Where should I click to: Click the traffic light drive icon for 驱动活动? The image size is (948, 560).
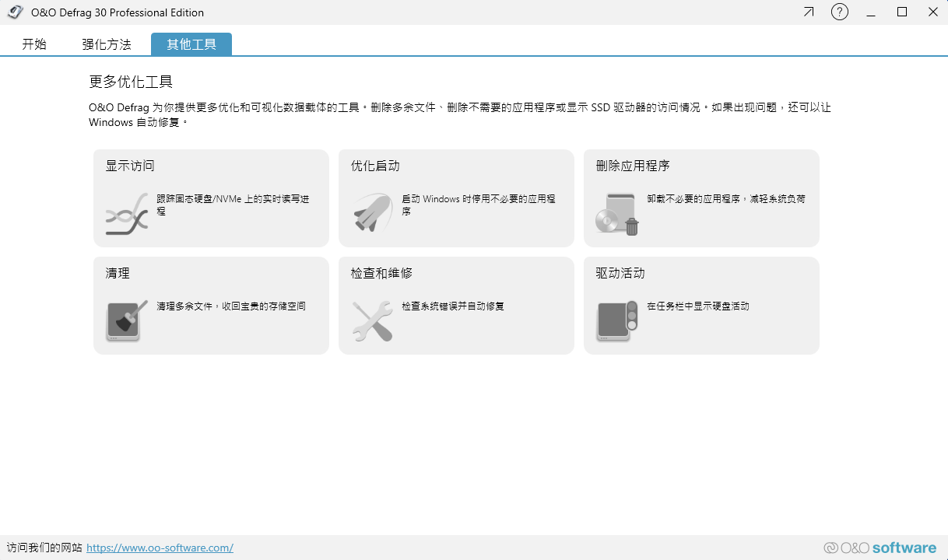pyautogui.click(x=617, y=320)
